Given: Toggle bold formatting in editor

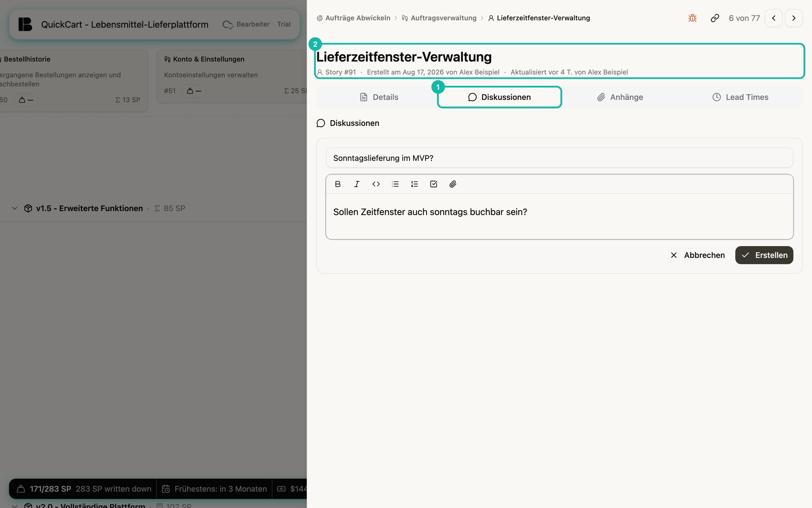Looking at the screenshot, I should (x=337, y=184).
